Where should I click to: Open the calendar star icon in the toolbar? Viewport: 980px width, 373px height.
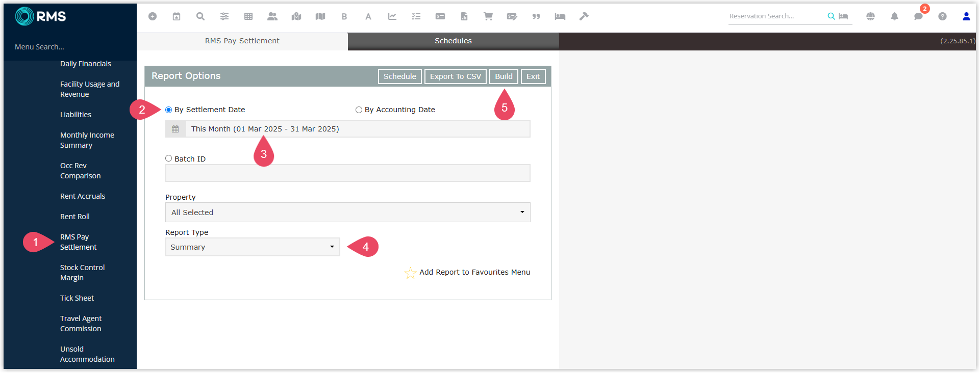click(177, 16)
